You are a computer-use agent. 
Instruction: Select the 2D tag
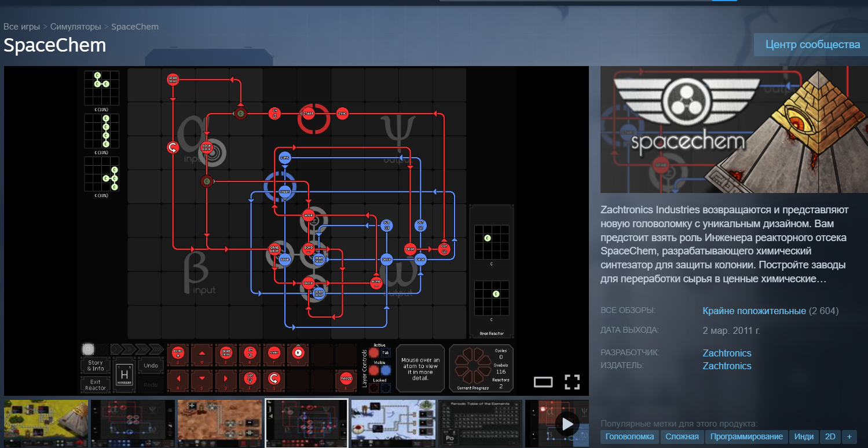click(830, 436)
